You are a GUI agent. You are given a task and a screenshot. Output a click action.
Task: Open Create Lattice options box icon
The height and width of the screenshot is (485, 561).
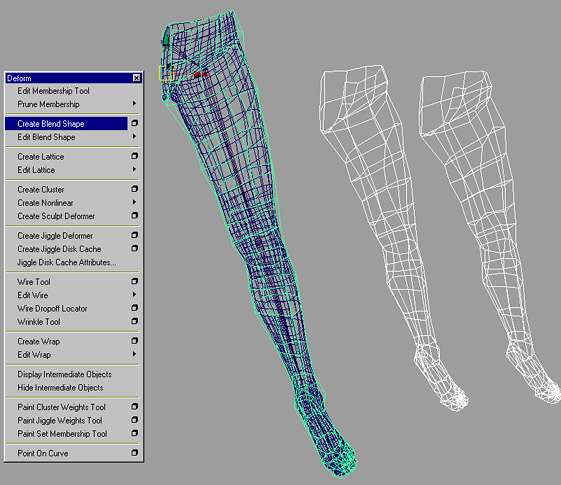pyautogui.click(x=135, y=156)
